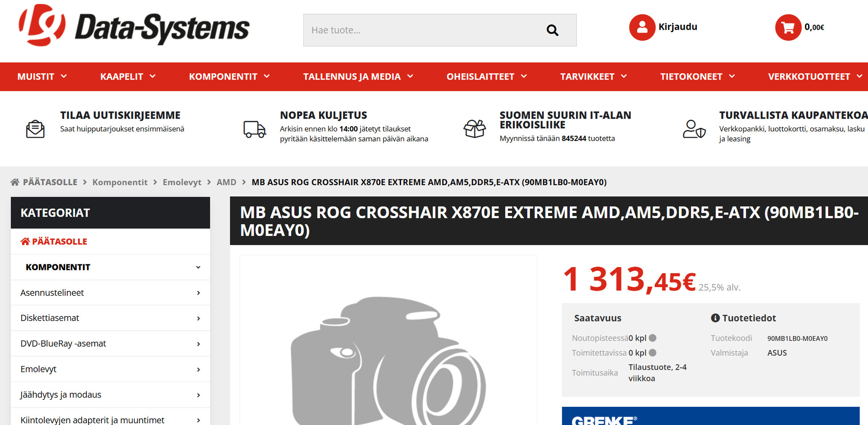Open the TALLENNUS JA MEDIA menu
868x425 pixels.
pos(358,77)
